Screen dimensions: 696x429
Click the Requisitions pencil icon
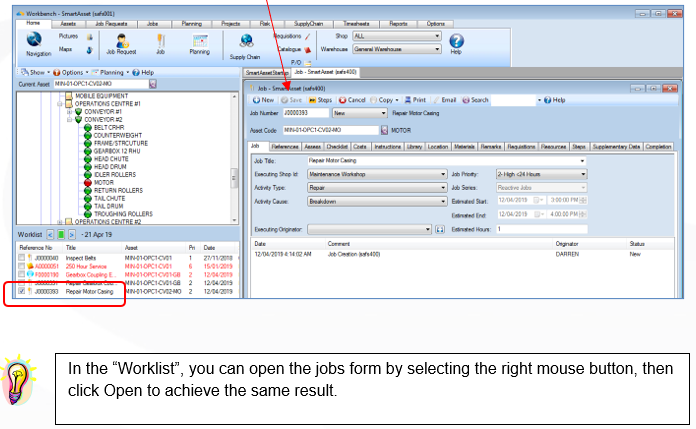coord(308,36)
